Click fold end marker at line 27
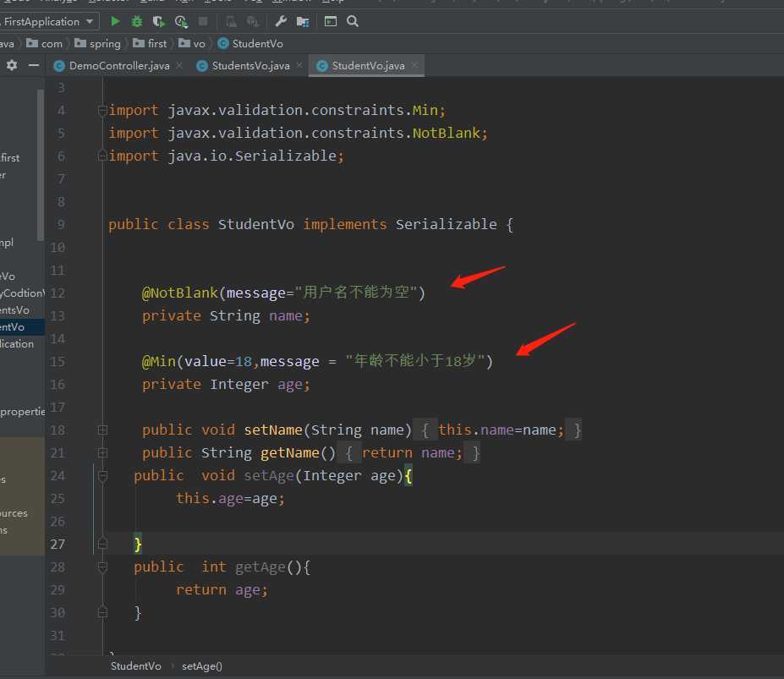This screenshot has height=679, width=784. pos(102,544)
